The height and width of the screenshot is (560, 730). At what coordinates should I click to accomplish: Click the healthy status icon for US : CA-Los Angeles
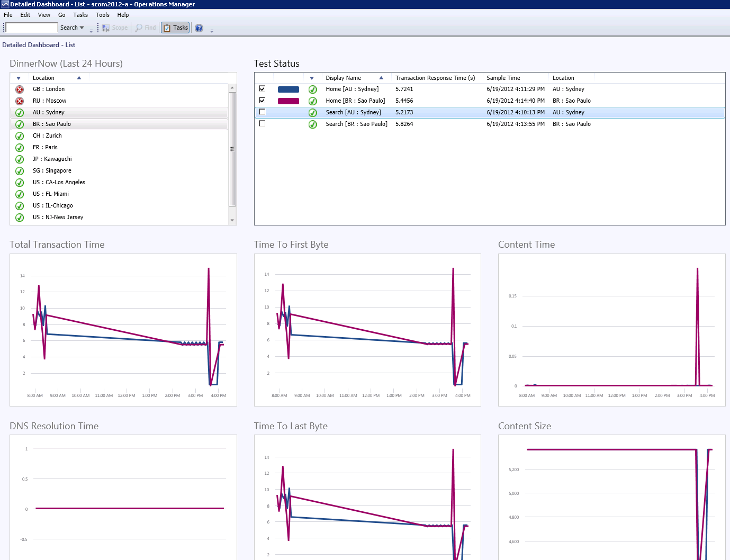click(x=20, y=183)
